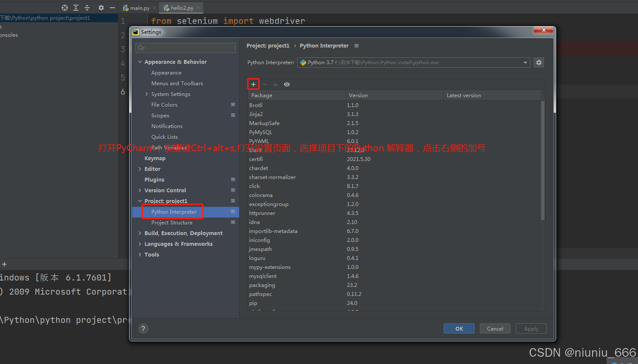Expand Languages & Frameworks section
This screenshot has height=364, width=638.
[140, 244]
